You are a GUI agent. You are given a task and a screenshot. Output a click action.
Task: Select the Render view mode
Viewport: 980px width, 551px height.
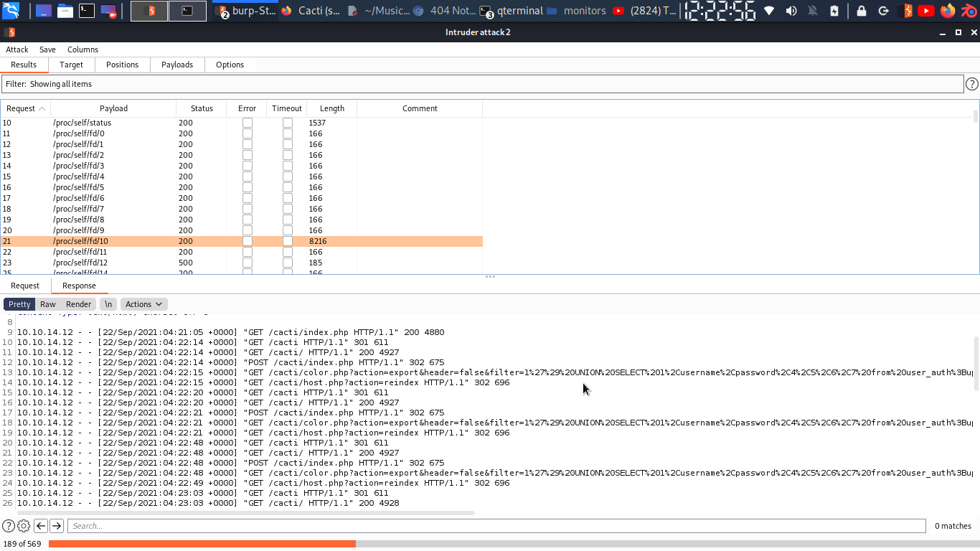point(79,304)
